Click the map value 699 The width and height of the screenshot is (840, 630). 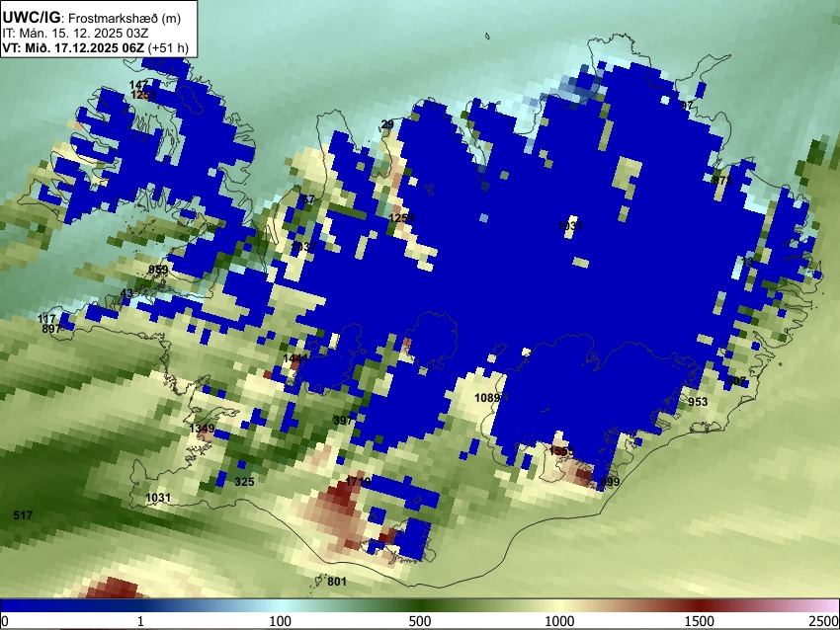[610, 481]
